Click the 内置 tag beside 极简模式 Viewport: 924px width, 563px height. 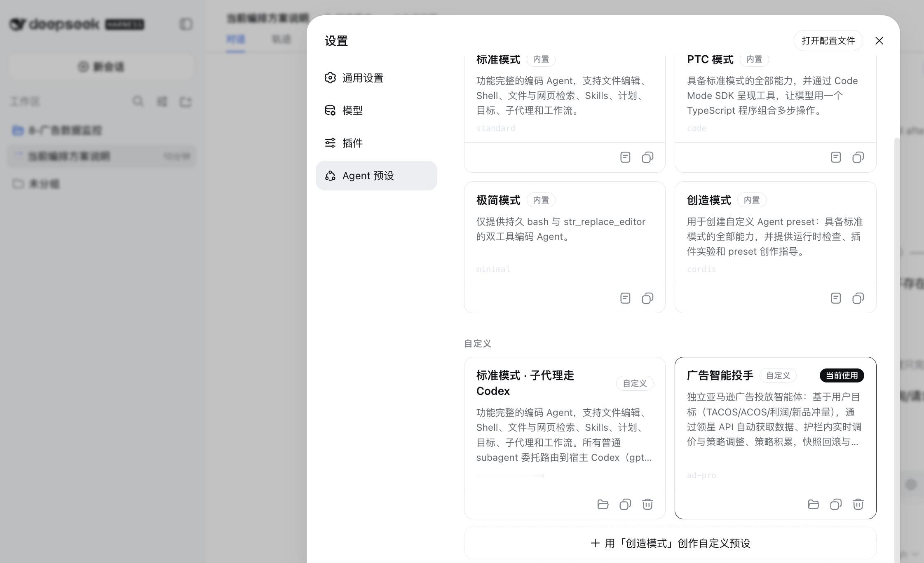[541, 200]
